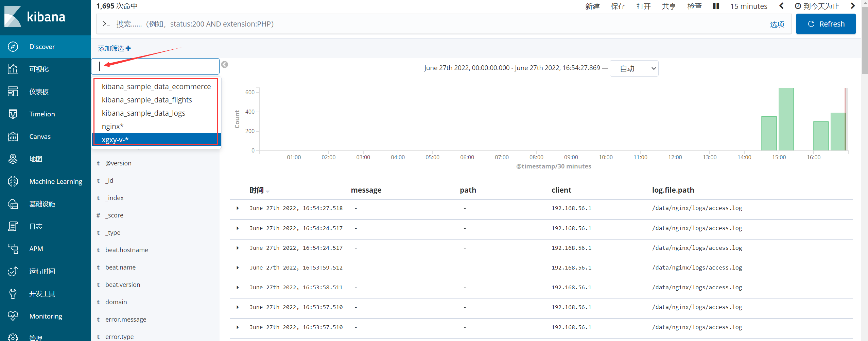Select the xgxy-v-* index pattern
The width and height of the screenshot is (868, 341).
click(156, 140)
